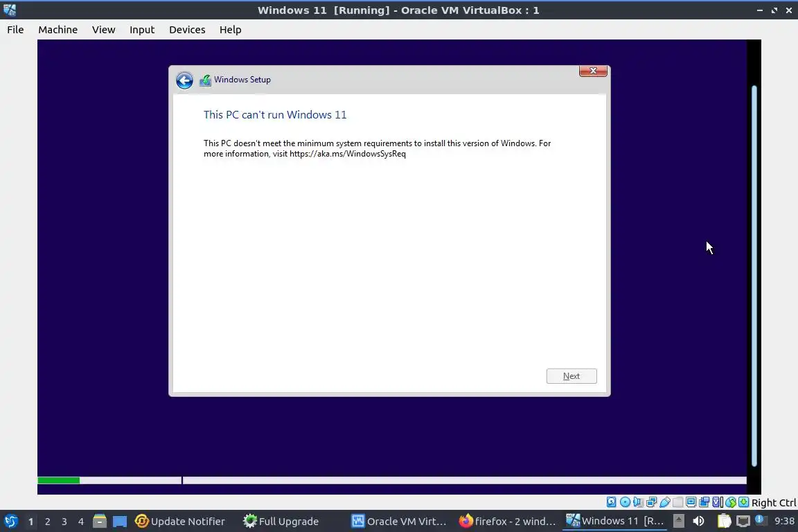Click the virtualization CPU chip status icon
The width and height of the screenshot is (798, 532).
point(718,502)
